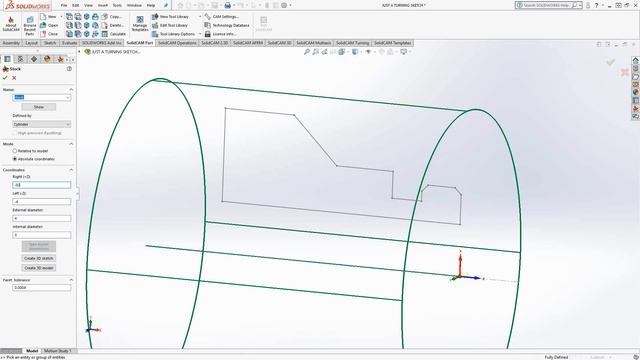This screenshot has height=360, width=640.
Task: Click the New part icon
Action: coord(44,17)
